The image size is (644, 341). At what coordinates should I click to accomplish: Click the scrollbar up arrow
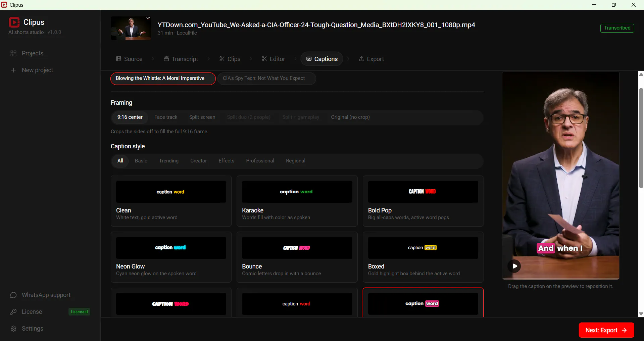coord(641,75)
